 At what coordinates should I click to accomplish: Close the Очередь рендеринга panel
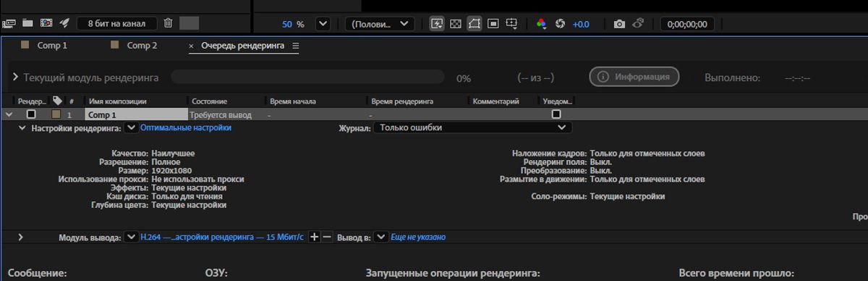[192, 46]
